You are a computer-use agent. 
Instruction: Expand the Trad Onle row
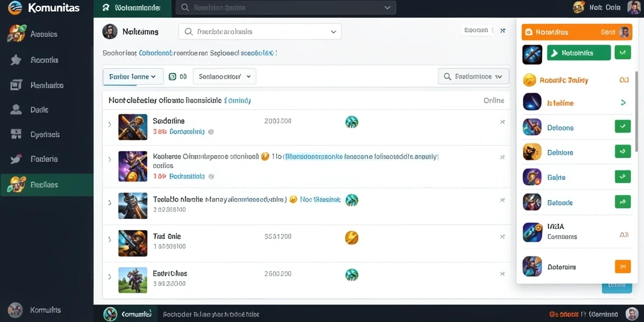109,239
